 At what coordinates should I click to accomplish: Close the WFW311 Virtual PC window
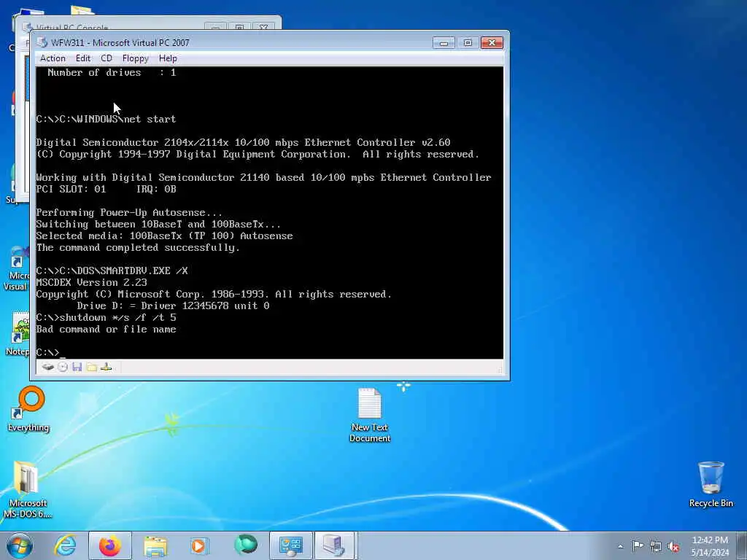492,43
